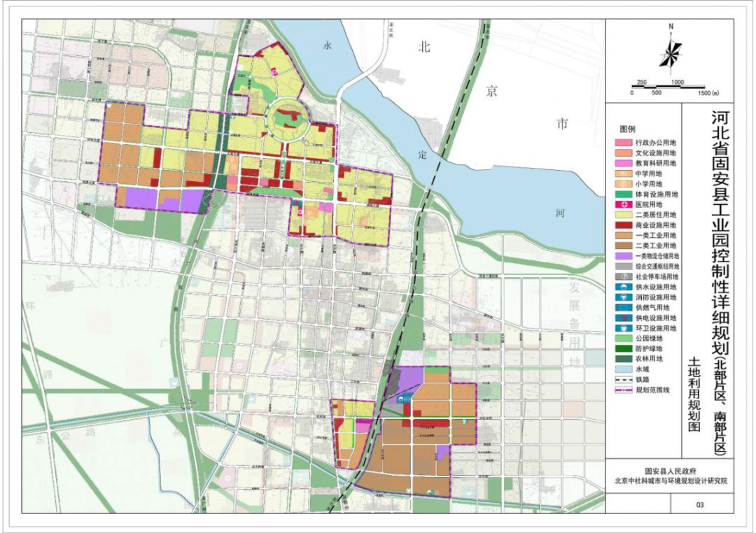Viewport: 756px width, 533px height.
Task: Click the 农林用地 color swatch
Action: click(x=624, y=359)
